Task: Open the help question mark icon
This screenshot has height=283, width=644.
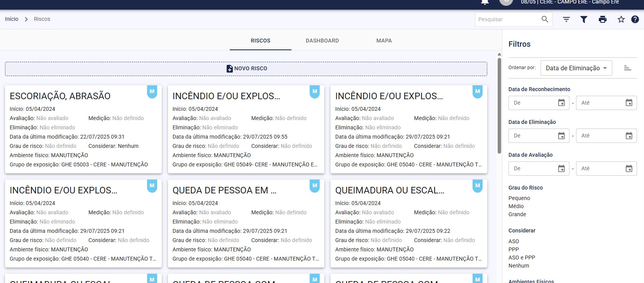Action: pyautogui.click(x=635, y=19)
